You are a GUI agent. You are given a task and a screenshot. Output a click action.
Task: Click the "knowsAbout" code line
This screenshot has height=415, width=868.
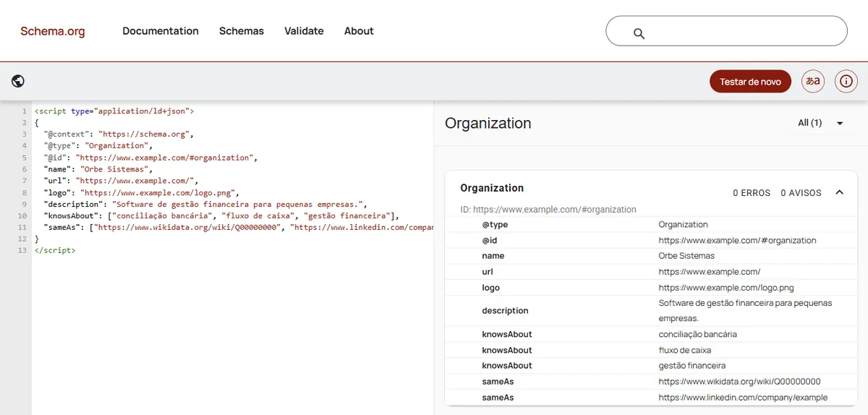[221, 215]
